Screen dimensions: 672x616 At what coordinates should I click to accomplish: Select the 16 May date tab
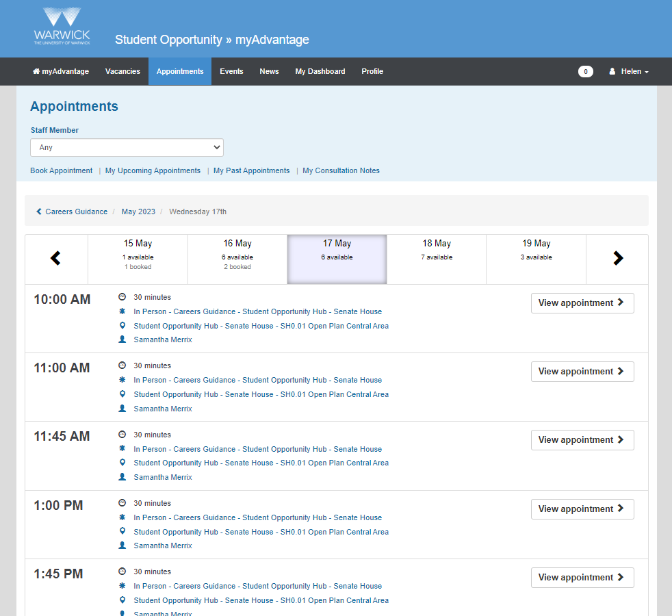pyautogui.click(x=237, y=259)
